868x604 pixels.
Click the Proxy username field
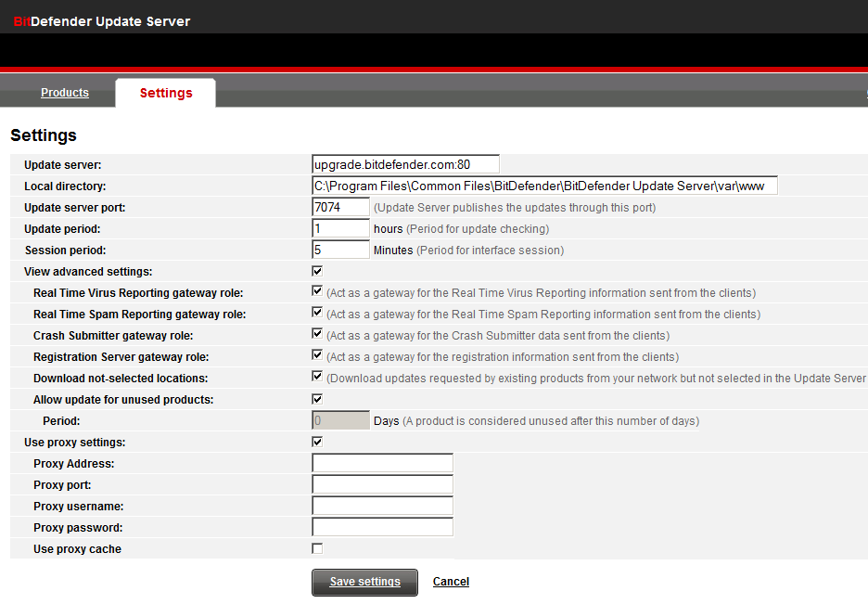tap(382, 506)
